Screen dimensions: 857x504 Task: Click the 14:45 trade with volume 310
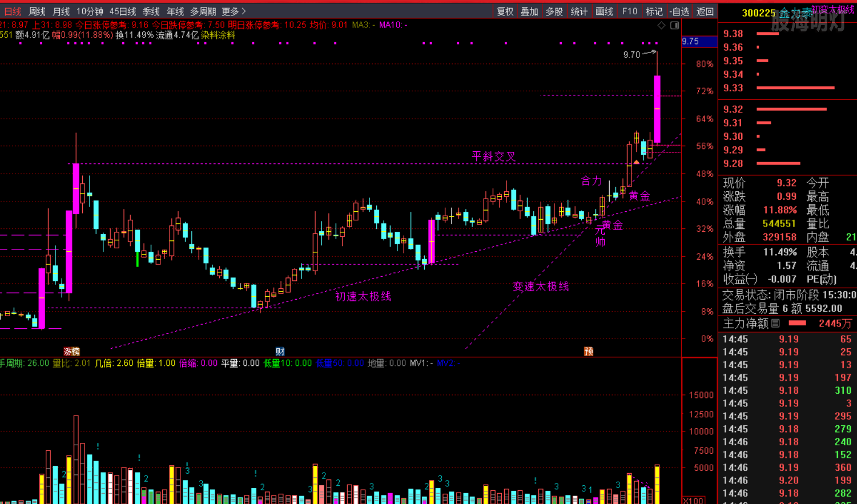pyautogui.click(x=787, y=390)
